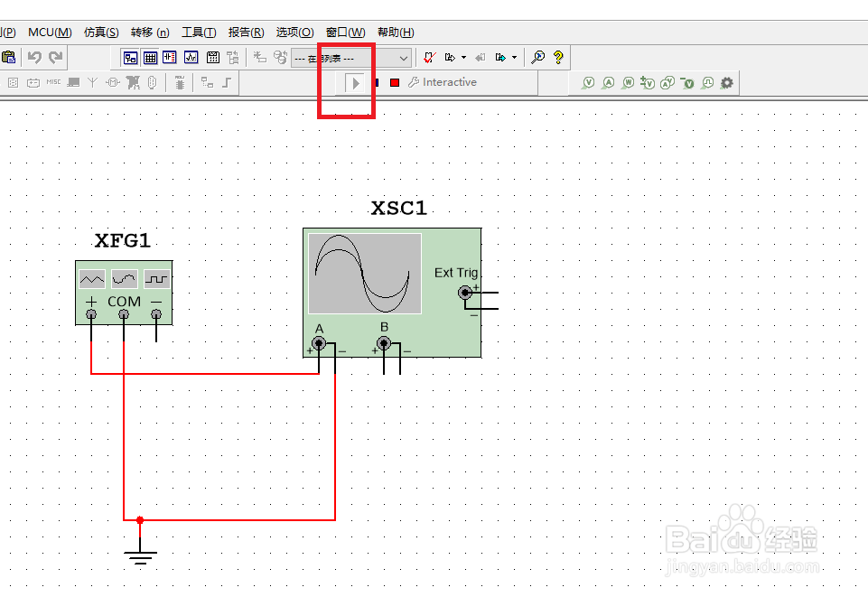Place an NI component icon
This screenshot has width=868, height=597.
(x=133, y=83)
